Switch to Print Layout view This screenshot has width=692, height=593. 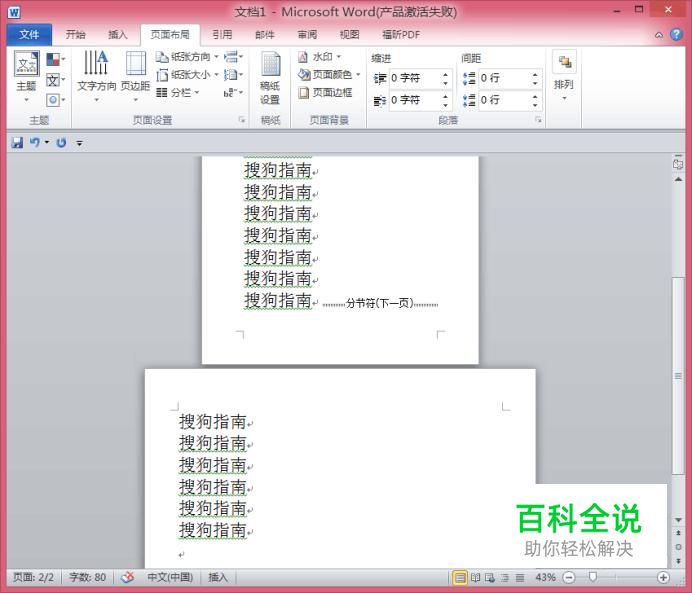click(460, 577)
